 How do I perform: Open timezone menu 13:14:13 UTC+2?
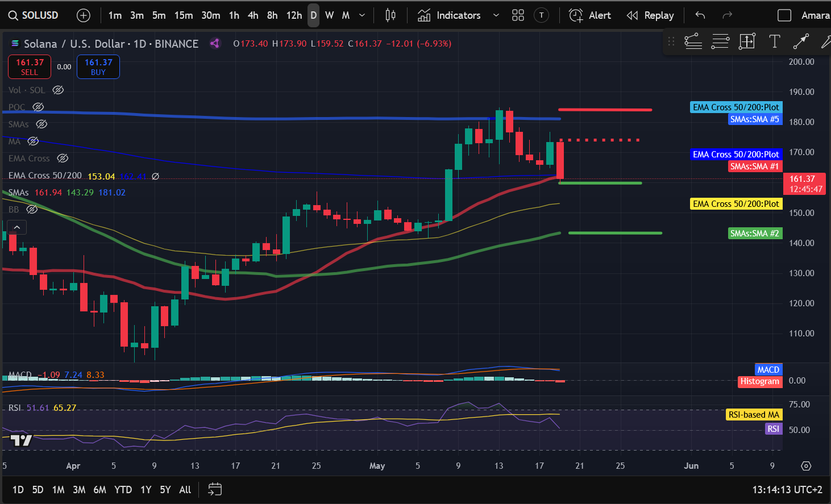tap(787, 489)
